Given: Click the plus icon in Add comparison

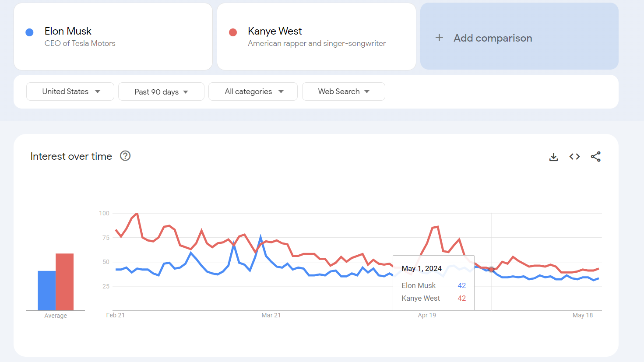Looking at the screenshot, I should pyautogui.click(x=439, y=38).
